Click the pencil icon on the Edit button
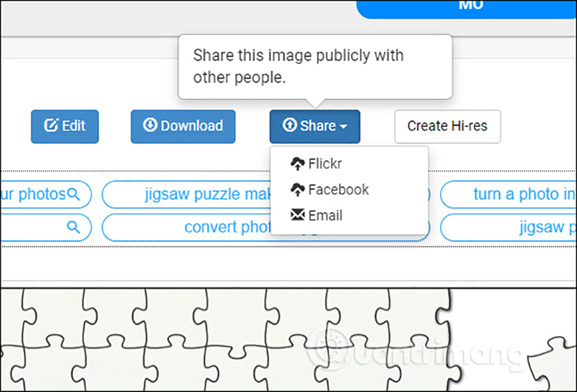Image resolution: width=577 pixels, height=392 pixels. point(51,126)
